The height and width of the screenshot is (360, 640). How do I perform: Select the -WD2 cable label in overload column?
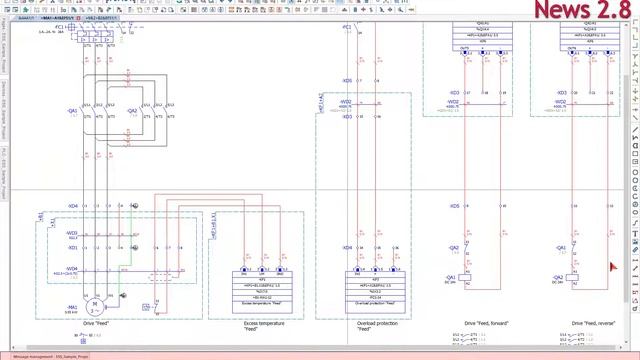pos(345,102)
